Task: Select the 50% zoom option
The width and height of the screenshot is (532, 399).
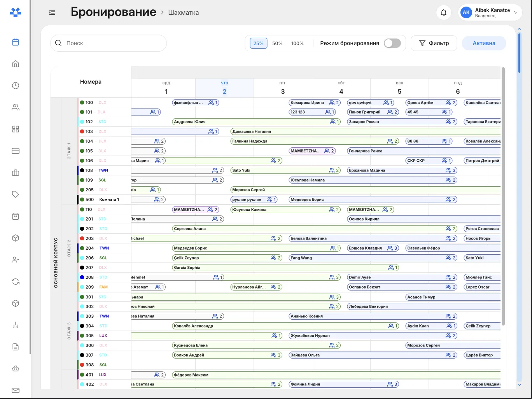Action: tap(277, 44)
